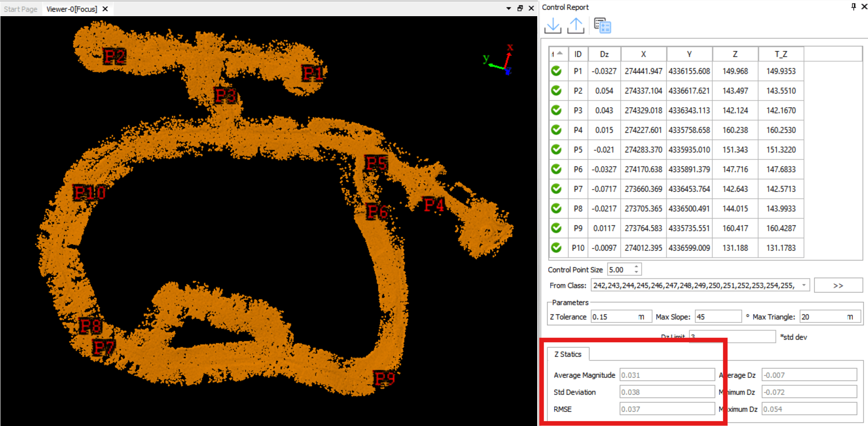Click the Maximum Dz value field
The height and width of the screenshot is (426, 868).
coord(809,409)
